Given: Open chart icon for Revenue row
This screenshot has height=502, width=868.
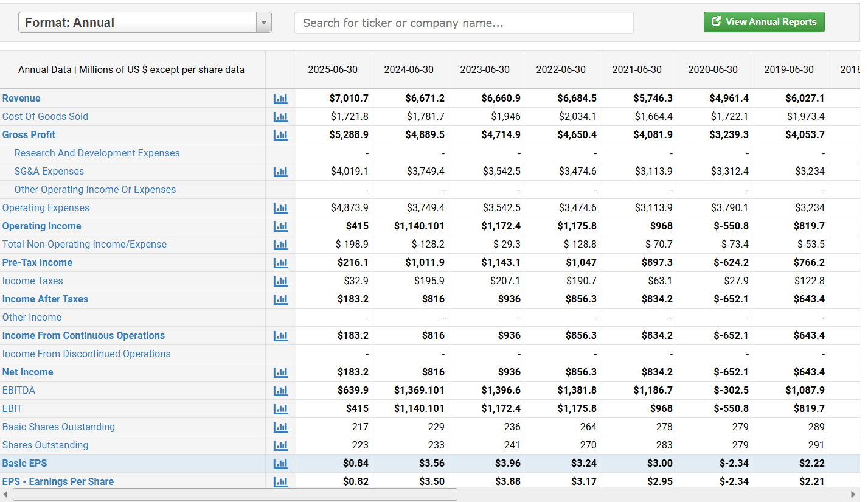Looking at the screenshot, I should [280, 98].
